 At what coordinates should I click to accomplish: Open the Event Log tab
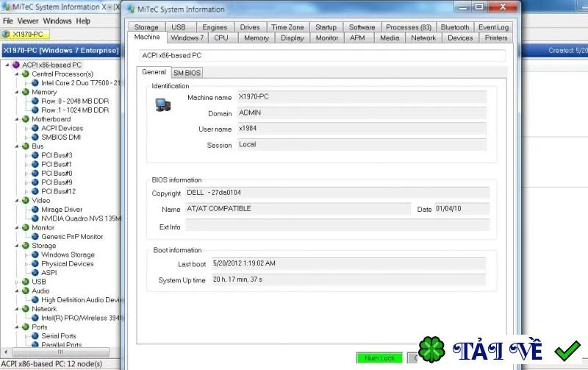(x=493, y=27)
